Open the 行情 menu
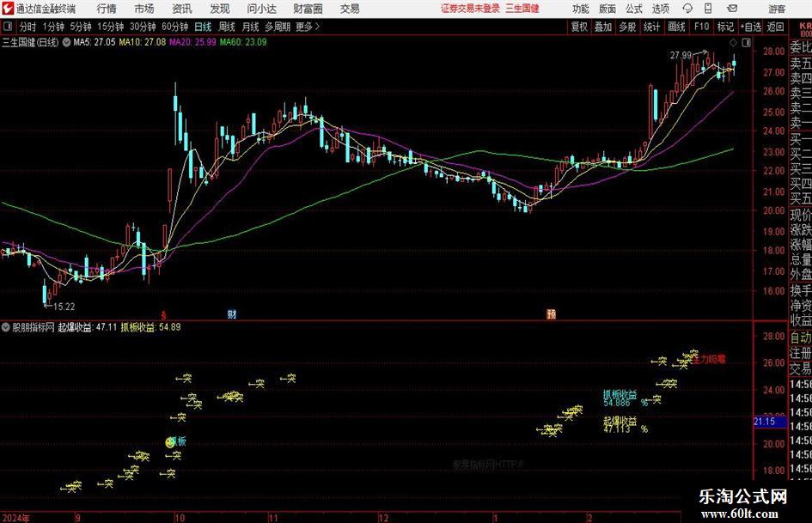 pos(107,9)
